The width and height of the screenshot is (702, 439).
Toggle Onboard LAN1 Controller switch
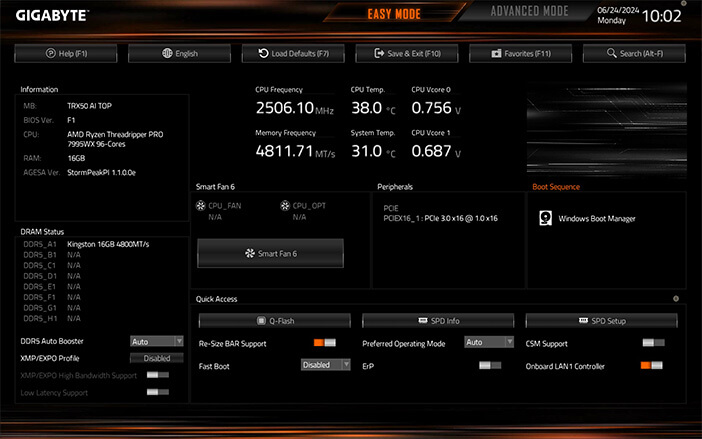point(651,366)
